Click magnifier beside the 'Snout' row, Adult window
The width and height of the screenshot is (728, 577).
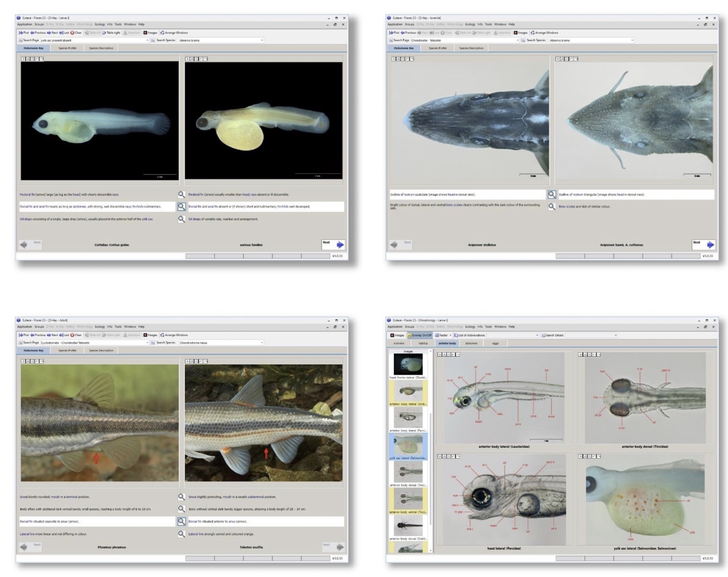182,497
